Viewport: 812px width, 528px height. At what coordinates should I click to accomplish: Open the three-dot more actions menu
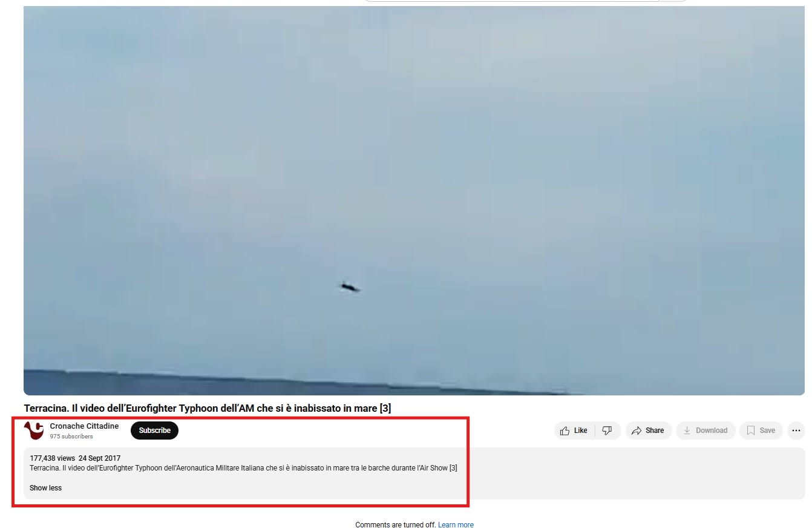(x=796, y=431)
